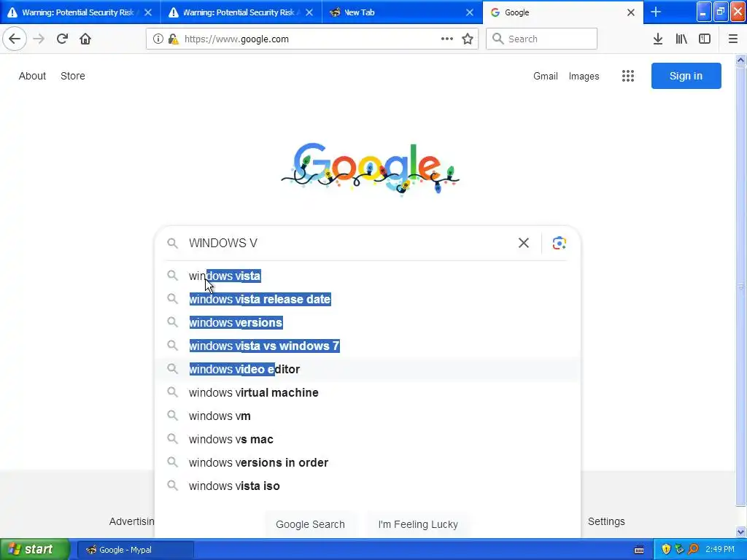Click the toolbar Search field
Viewport: 747px width, 560px height.
click(542, 39)
